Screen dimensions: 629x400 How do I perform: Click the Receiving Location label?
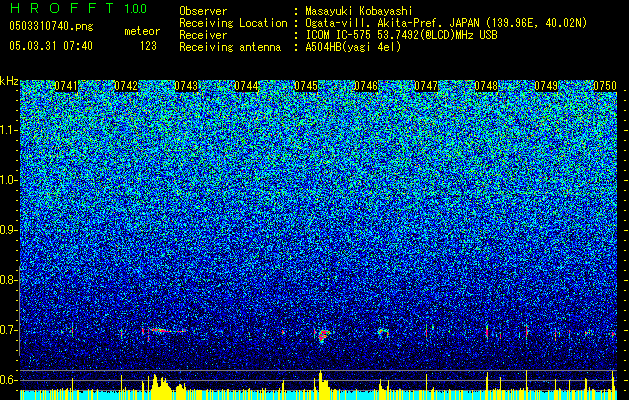(233, 23)
